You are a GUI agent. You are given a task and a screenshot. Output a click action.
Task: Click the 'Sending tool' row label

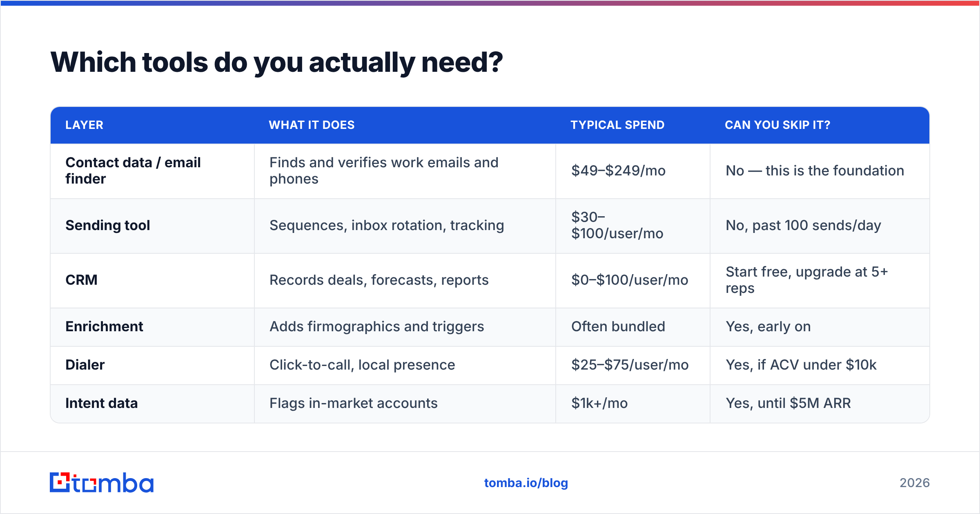(x=108, y=225)
